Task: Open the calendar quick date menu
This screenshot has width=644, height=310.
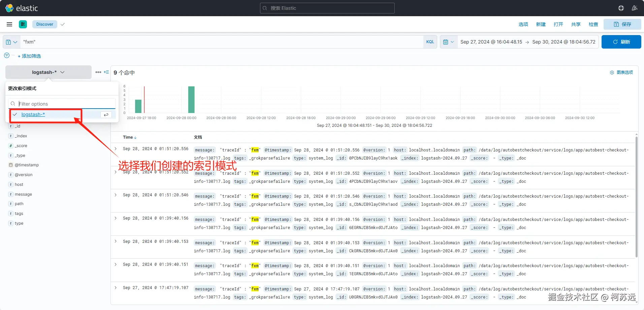Action: coord(449,42)
